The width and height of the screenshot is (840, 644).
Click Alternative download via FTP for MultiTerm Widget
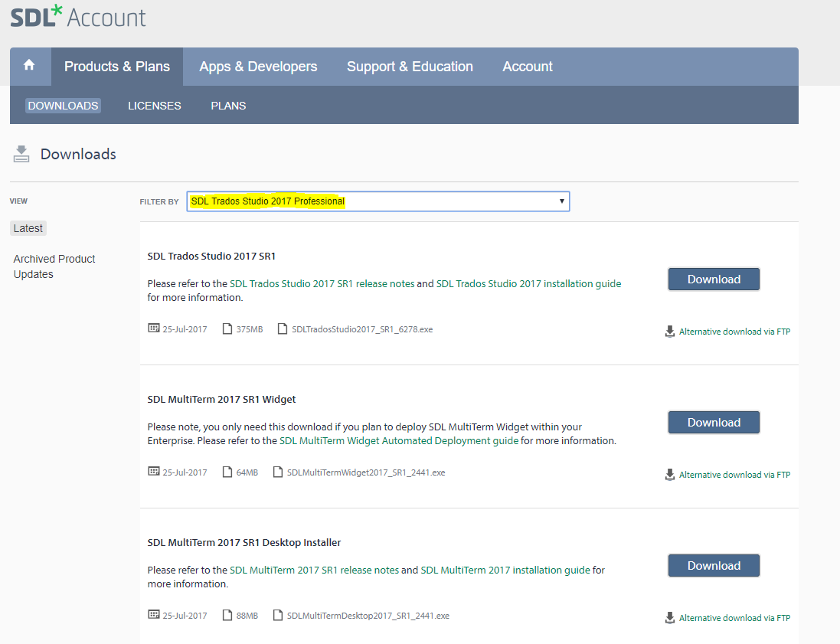click(734, 475)
